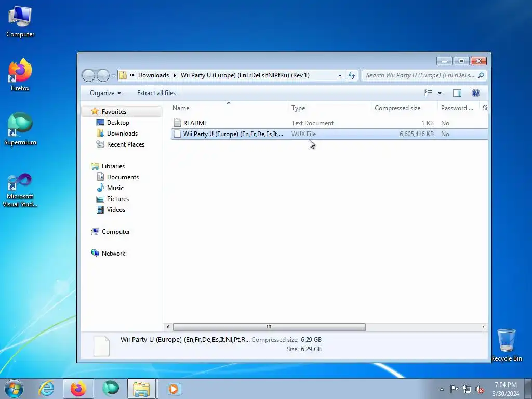Image resolution: width=532 pixels, height=399 pixels.
Task: Click the muted volume tray icon
Action: pos(480,389)
